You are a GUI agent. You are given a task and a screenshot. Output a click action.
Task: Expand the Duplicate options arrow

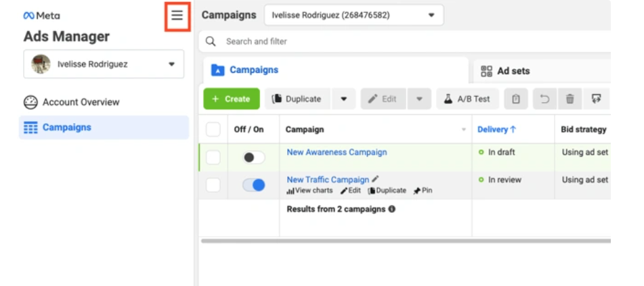pyautogui.click(x=344, y=99)
